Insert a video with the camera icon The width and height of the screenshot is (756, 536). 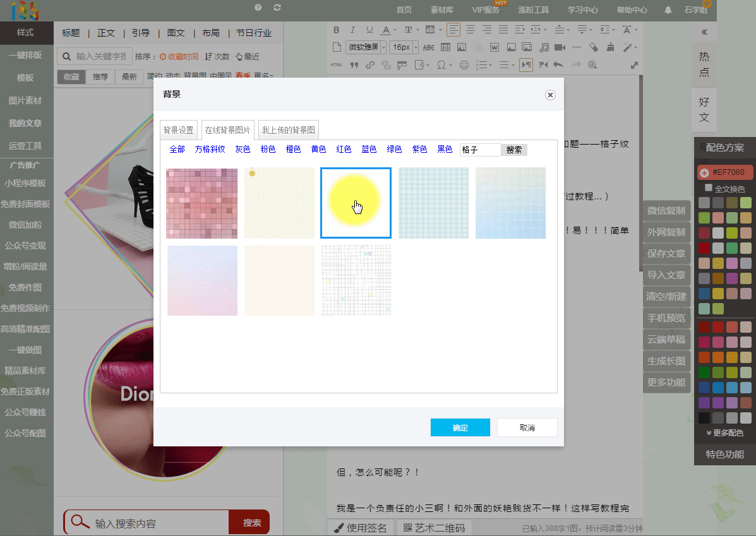[x=560, y=47]
